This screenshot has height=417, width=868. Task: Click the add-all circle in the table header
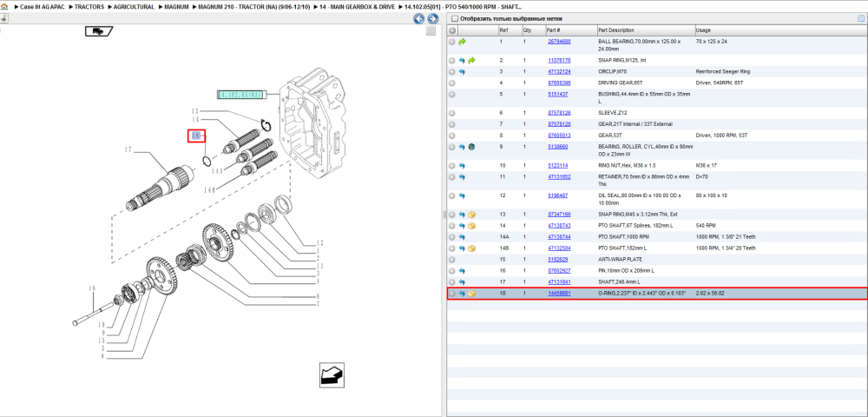click(x=452, y=30)
